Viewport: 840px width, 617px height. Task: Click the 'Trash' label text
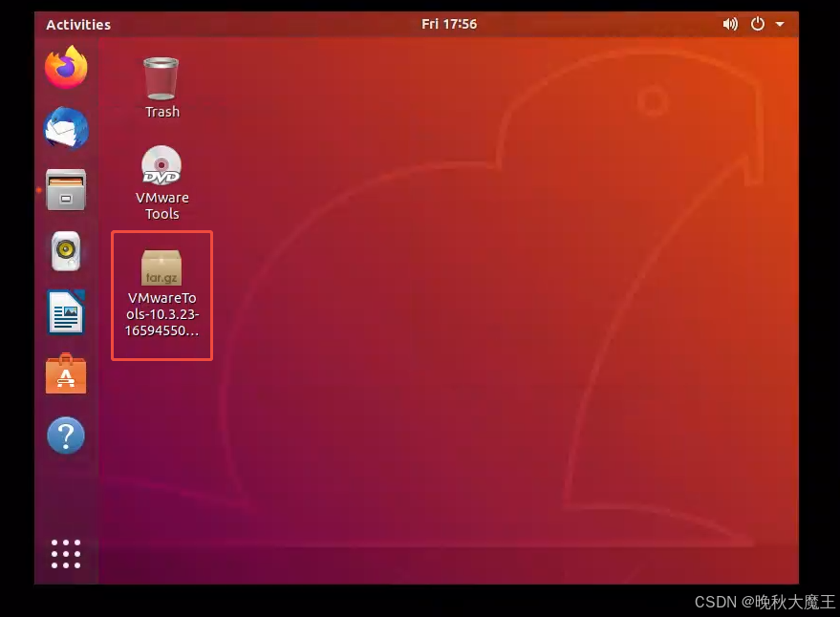click(162, 112)
